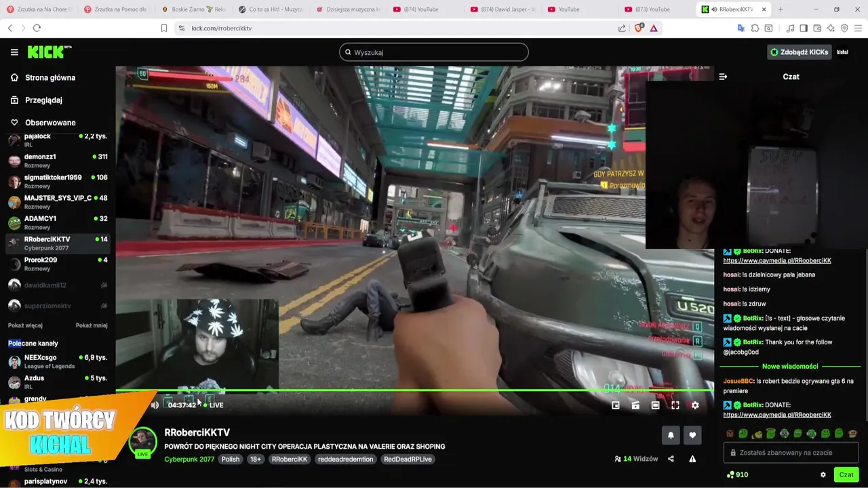The width and height of the screenshot is (868, 488).
Task: Open the extensions puzzle icon
Action: (x=755, y=28)
